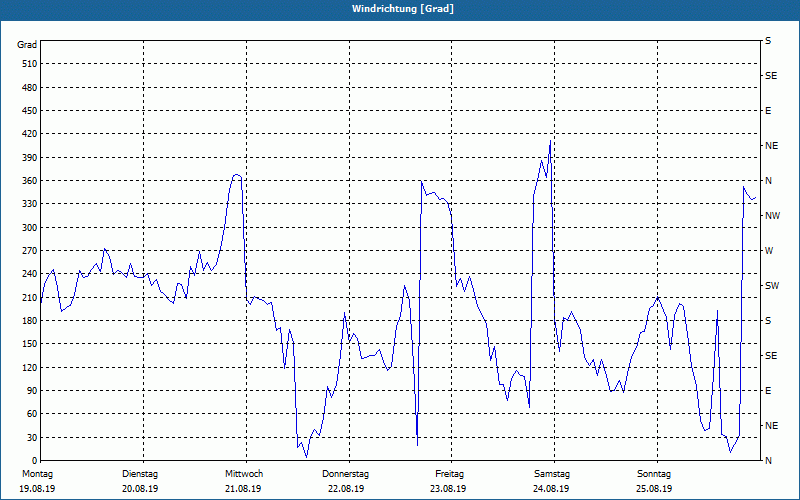Click the 'SE' compass label at 135 degrees
The width and height of the screenshot is (800, 500).
(x=771, y=356)
